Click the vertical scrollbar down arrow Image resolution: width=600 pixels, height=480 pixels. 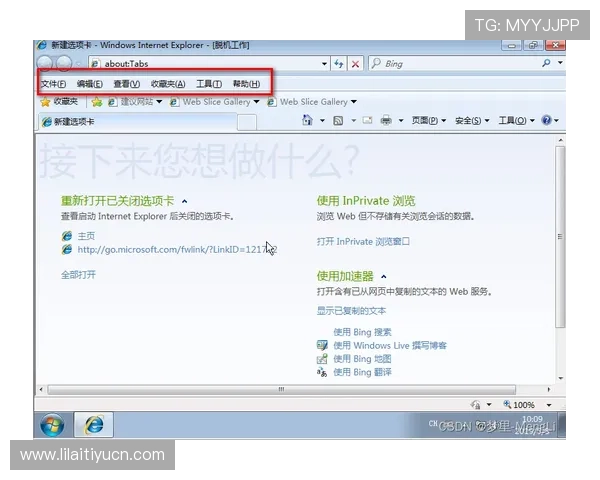pyautogui.click(x=560, y=378)
